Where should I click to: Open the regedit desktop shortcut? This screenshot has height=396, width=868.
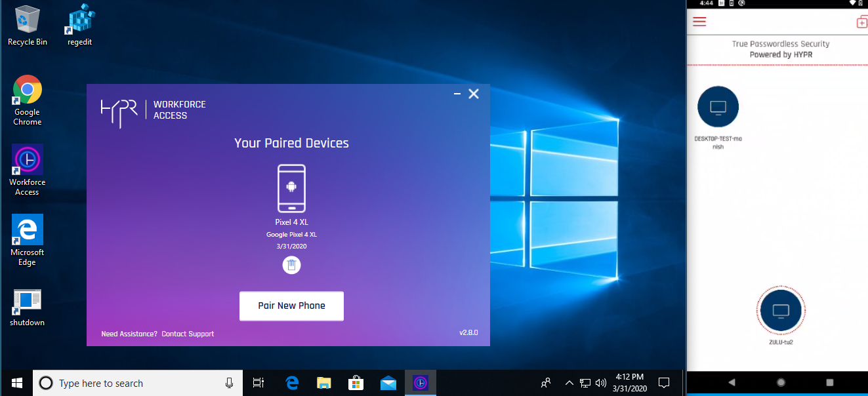pos(79,26)
